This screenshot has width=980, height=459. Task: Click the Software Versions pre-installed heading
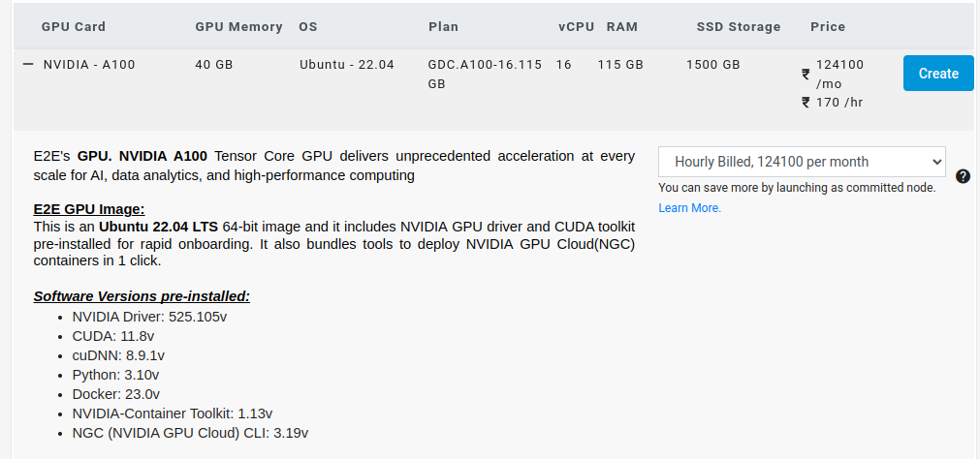[x=142, y=296]
